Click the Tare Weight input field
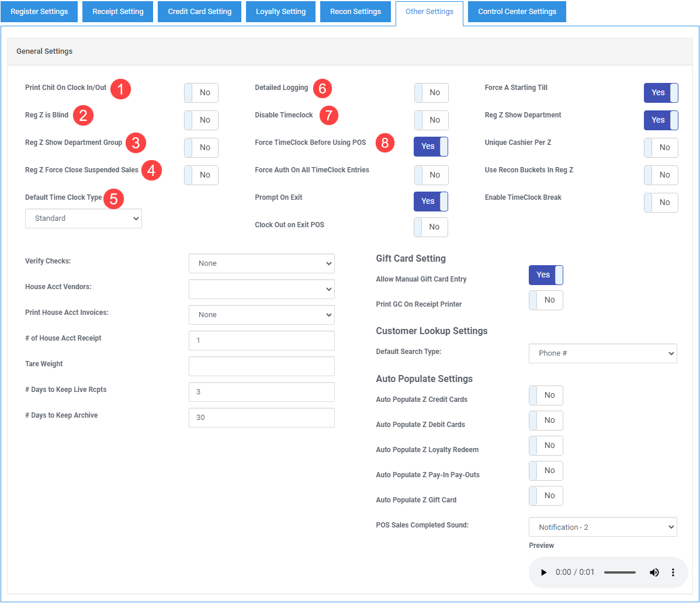700x604 pixels. coord(261,366)
